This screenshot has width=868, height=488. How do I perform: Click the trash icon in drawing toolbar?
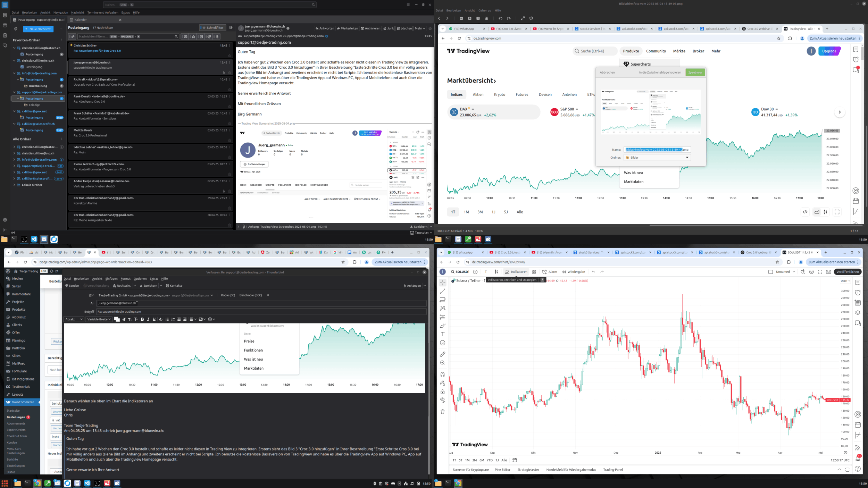pos(442,412)
